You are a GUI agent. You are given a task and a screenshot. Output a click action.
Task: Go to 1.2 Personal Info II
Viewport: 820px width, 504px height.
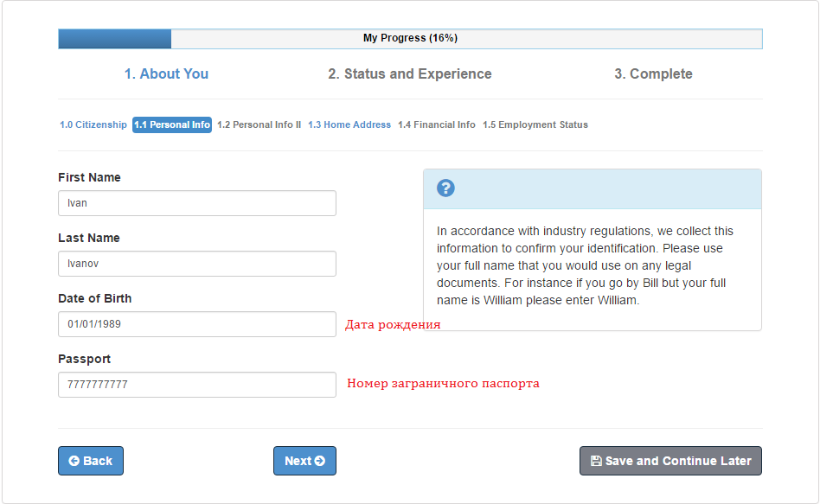tap(259, 125)
